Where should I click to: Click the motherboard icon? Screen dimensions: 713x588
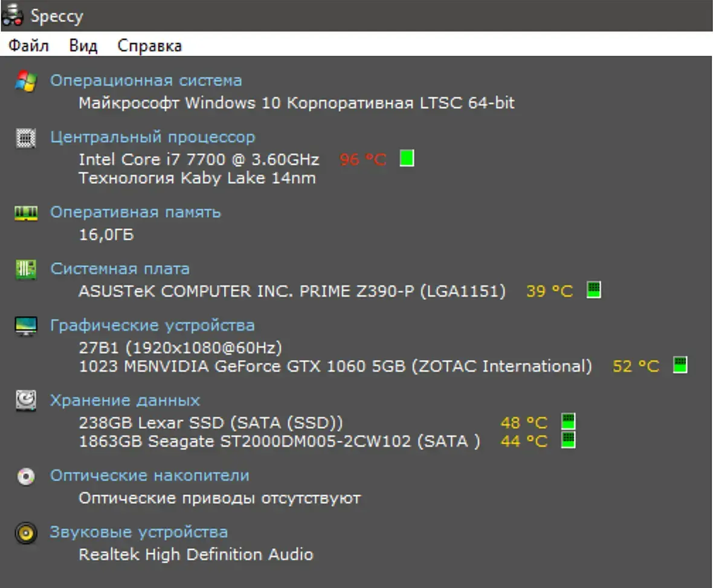[26, 269]
